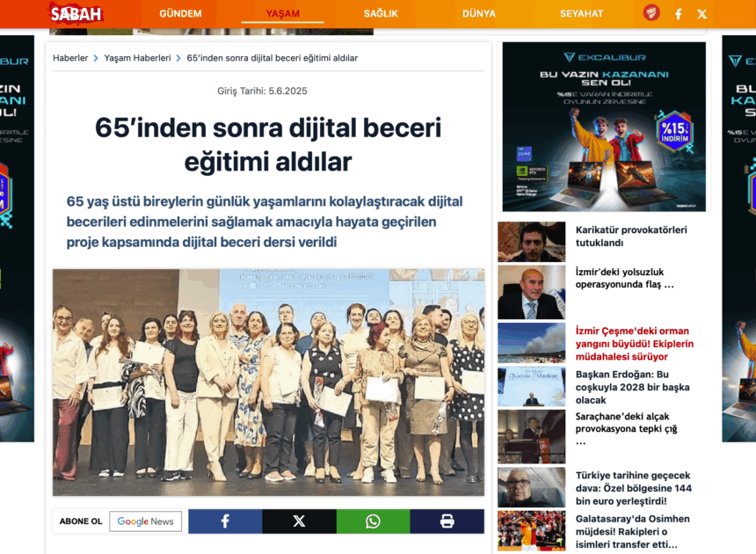Open the GÜNDEM menu section
The width and height of the screenshot is (756, 554).
[x=180, y=14]
